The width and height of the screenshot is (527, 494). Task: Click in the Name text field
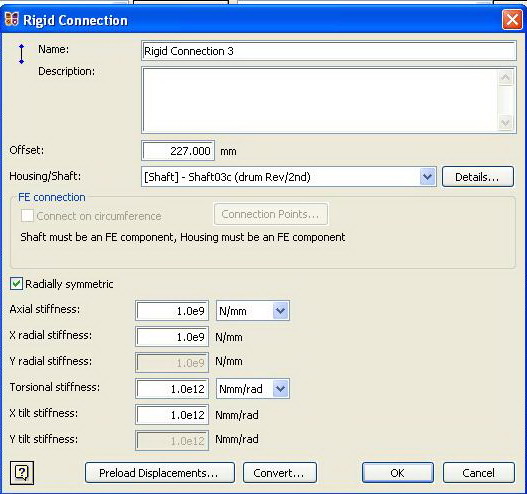click(x=329, y=51)
